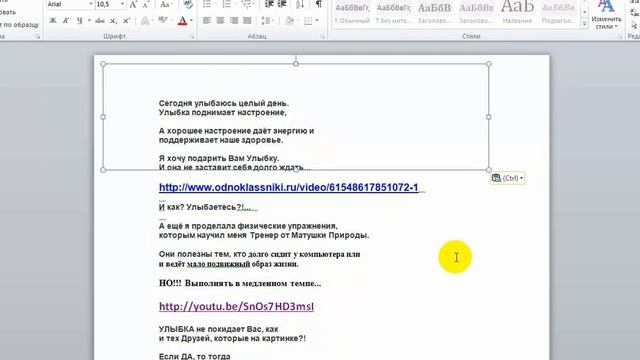Open the Шрифт dialog launcher
This screenshot has width=640, height=360.
click(192, 37)
